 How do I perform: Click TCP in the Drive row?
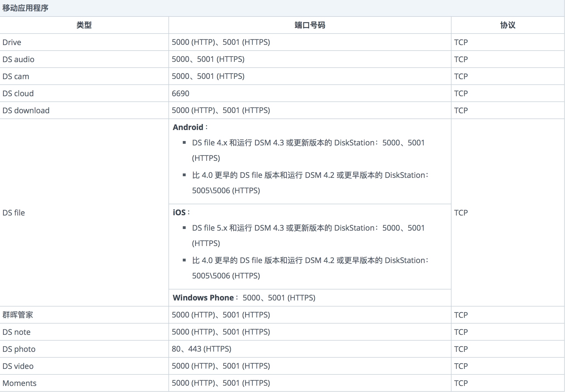click(461, 42)
